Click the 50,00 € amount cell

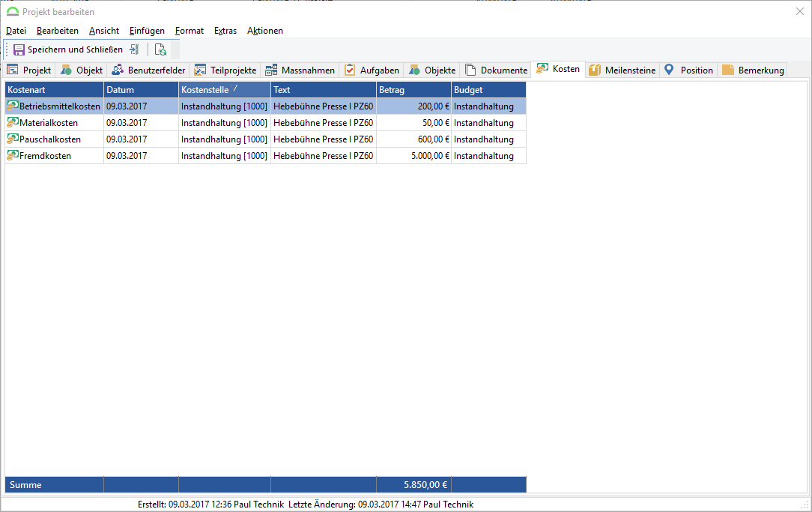tap(413, 123)
